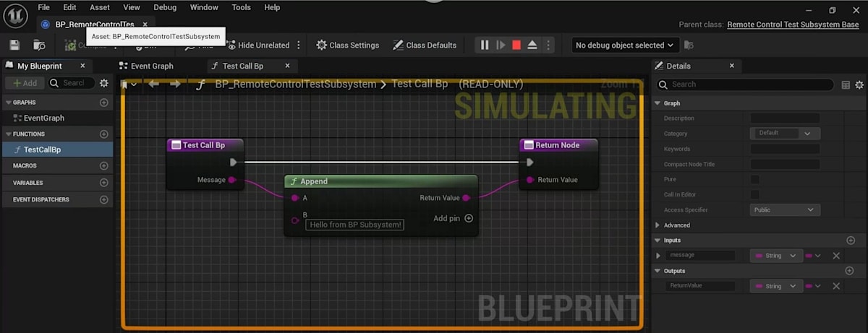
Task: Click Add button in My Blueprint
Action: pos(25,83)
